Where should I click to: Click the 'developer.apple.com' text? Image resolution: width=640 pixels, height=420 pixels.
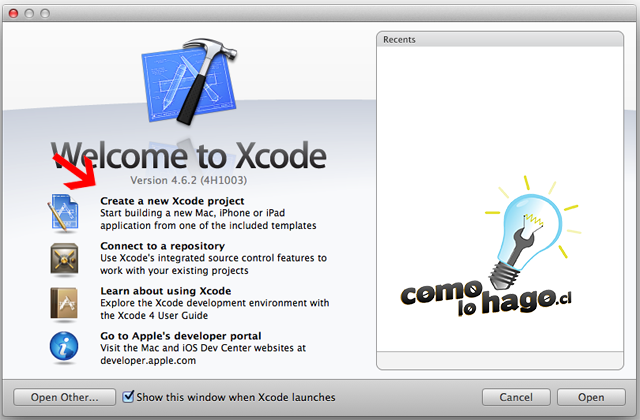click(148, 360)
